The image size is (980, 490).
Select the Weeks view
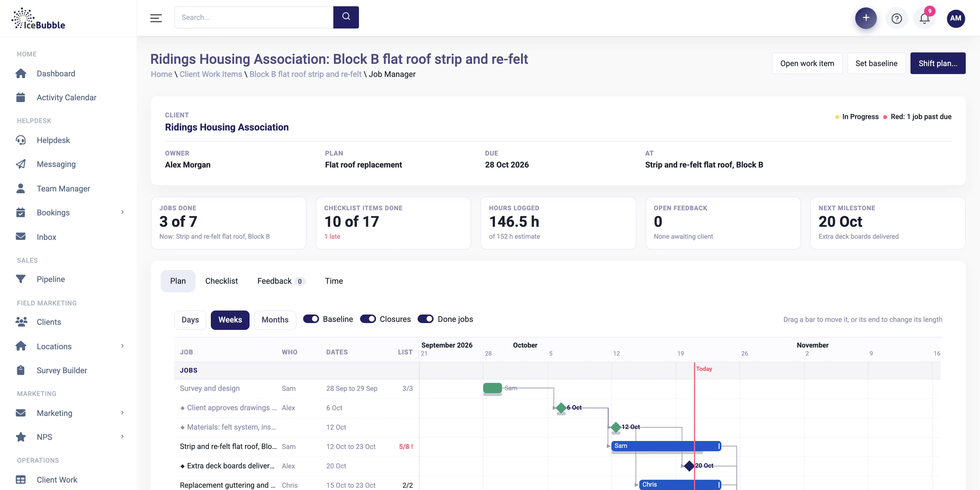pyautogui.click(x=230, y=320)
